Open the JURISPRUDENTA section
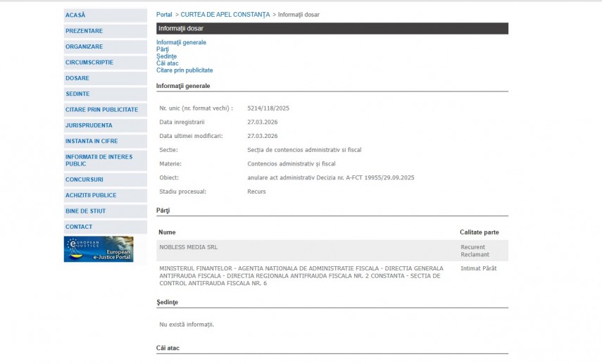The height and width of the screenshot is (364, 602). coord(89,125)
